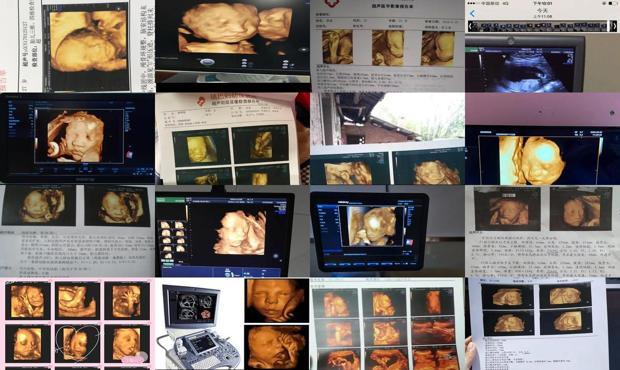Click the red logo on the curled report page
Viewport: 620px width, 370px height.
pos(201,102)
